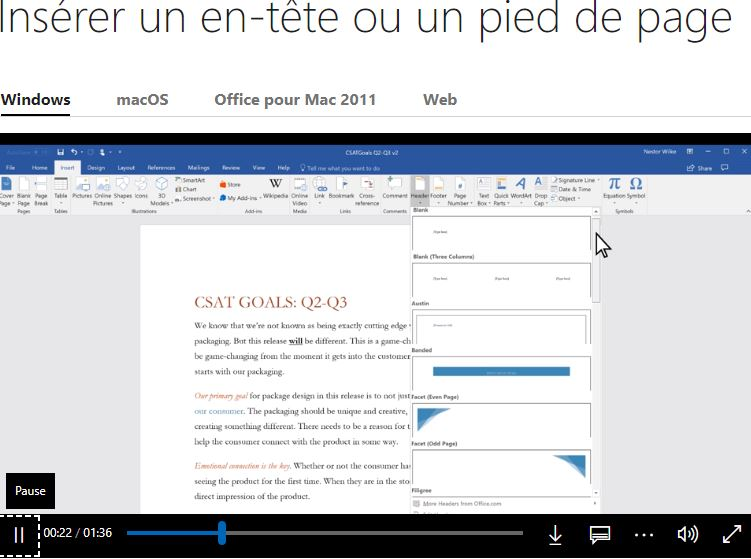This screenshot has height=559, width=751.
Task: Click the video seek bar handle
Action: pyautogui.click(x=222, y=533)
